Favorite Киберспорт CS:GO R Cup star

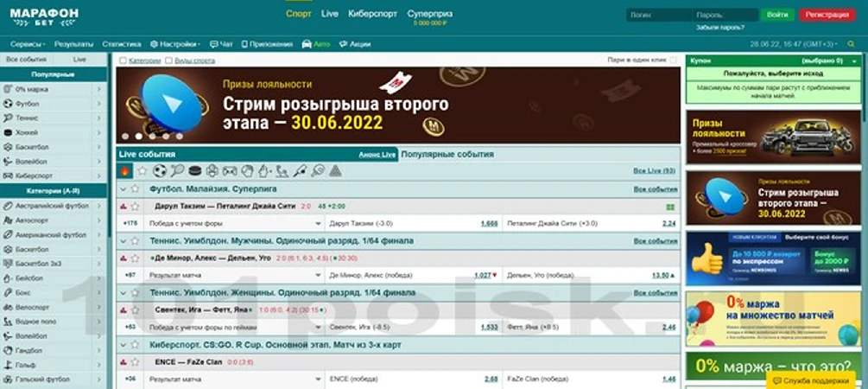point(135,345)
